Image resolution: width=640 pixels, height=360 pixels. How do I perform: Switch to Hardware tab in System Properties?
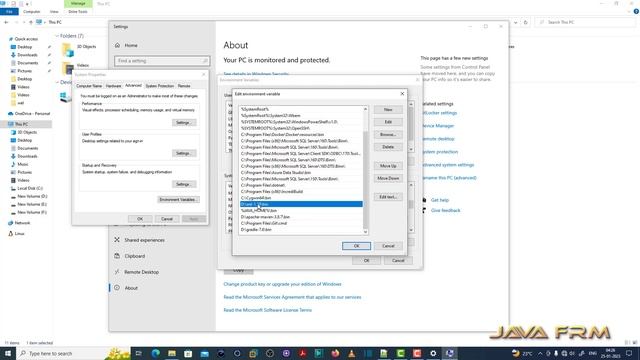click(x=113, y=86)
